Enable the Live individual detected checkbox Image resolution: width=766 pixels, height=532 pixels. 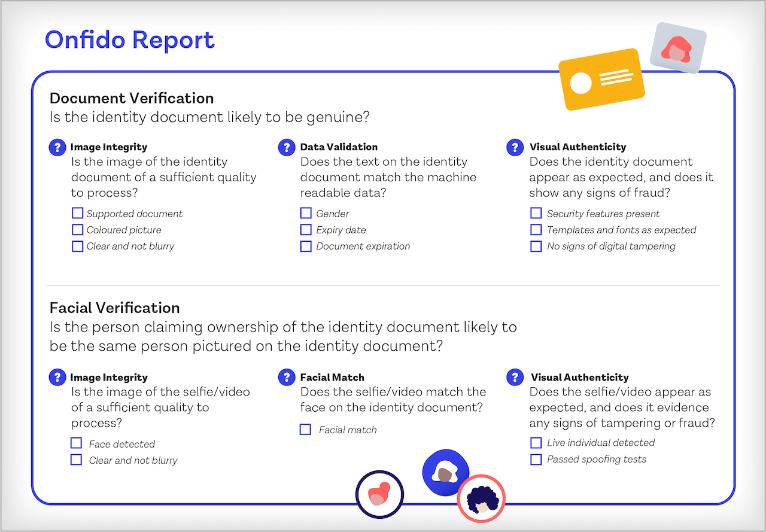535,442
